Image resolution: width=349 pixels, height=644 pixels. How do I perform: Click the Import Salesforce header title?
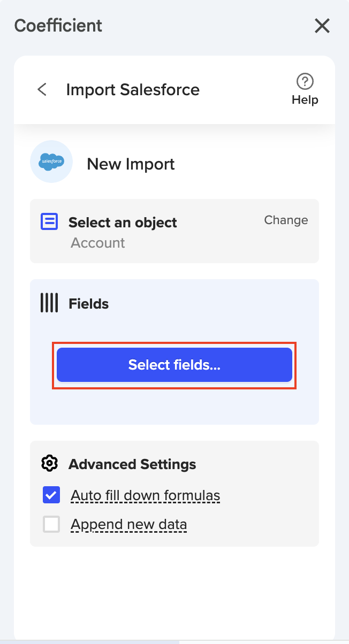[x=133, y=89]
